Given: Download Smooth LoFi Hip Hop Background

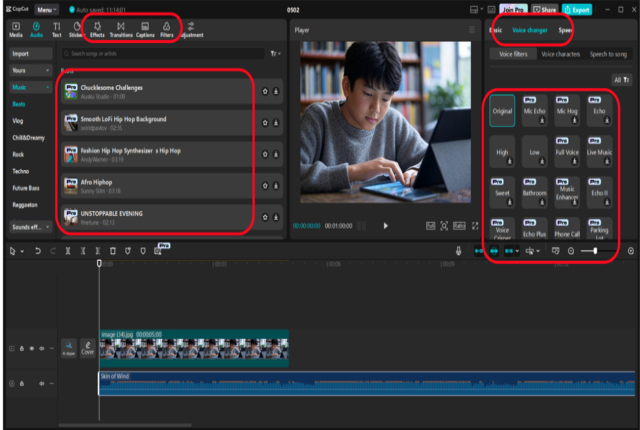Looking at the screenshot, I should [276, 122].
